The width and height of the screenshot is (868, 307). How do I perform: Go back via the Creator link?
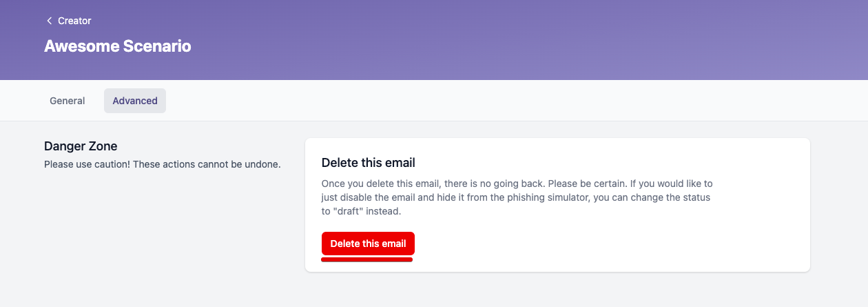click(x=74, y=21)
